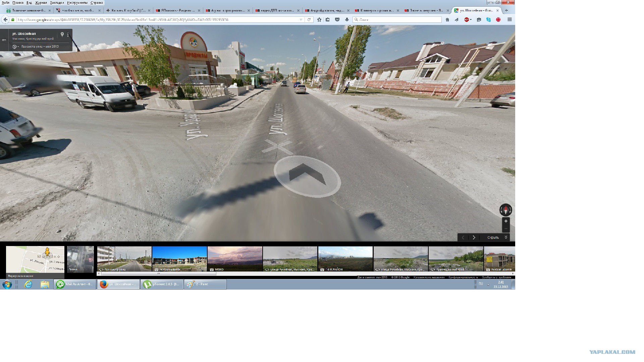Open the 'Краснодарский край' thumbnail
Image resolution: width=644 pixels, height=362 pixels.
pyautogui.click(x=456, y=259)
